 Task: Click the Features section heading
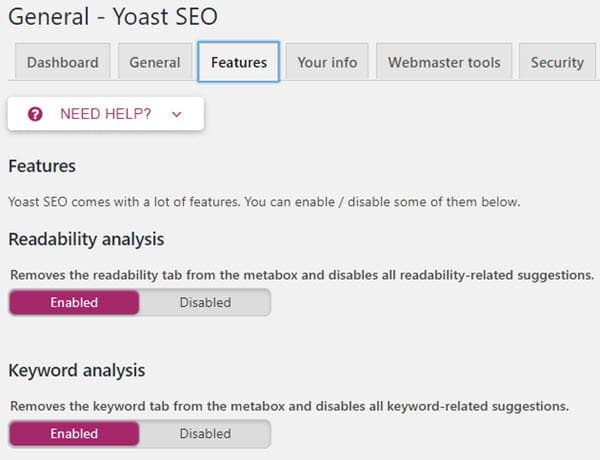[42, 166]
